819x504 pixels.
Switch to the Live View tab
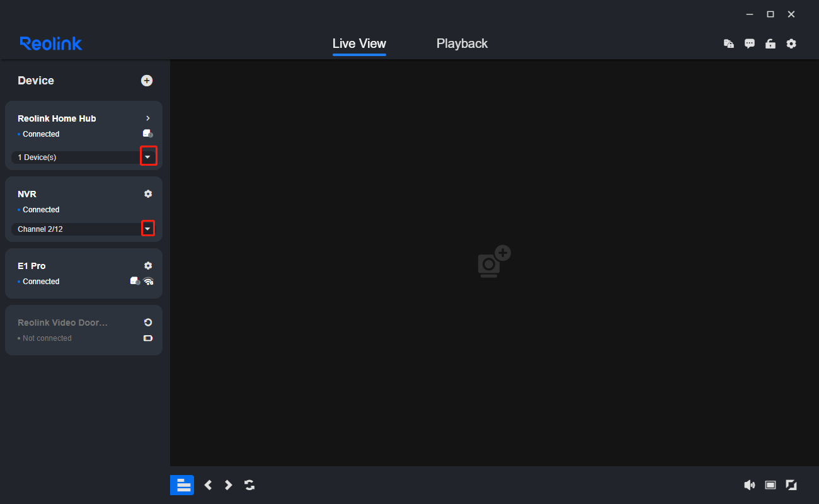[359, 43]
